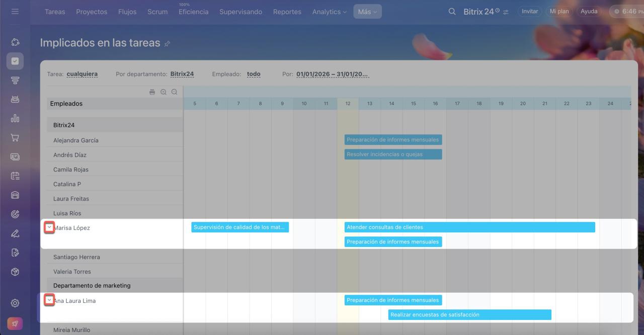This screenshot has width=644, height=335.
Task: Open the search magnifier in the top bar
Action: [x=452, y=12]
